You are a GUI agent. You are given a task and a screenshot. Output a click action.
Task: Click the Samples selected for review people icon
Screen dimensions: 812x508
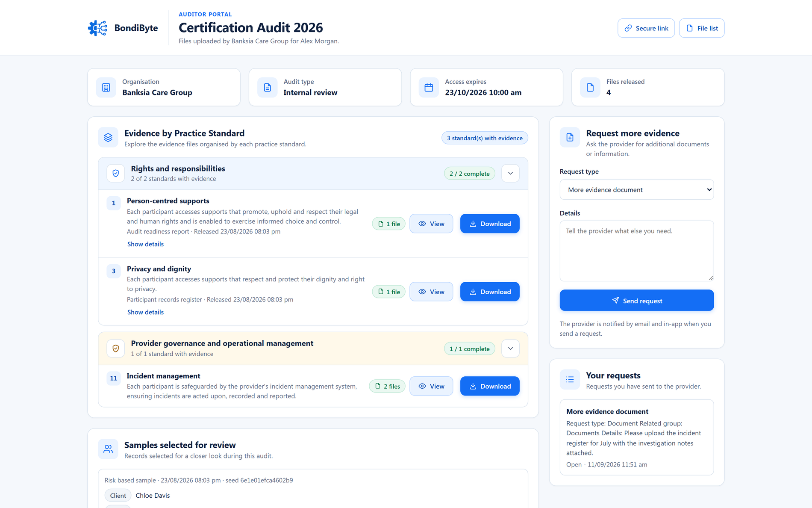(108, 449)
